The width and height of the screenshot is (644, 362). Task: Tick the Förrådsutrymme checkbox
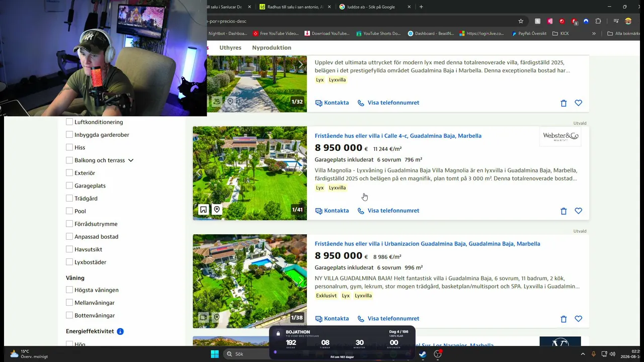[69, 224]
